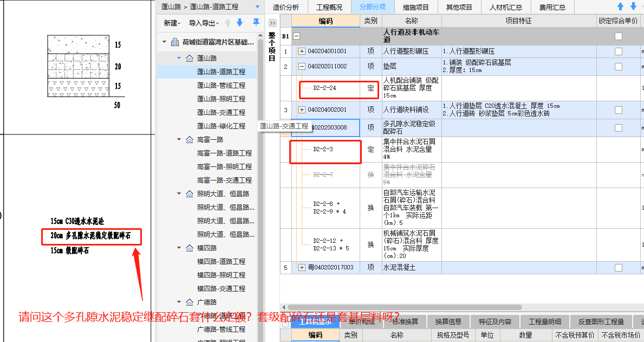Open the 工程量明细 bottom tab

(x=545, y=322)
